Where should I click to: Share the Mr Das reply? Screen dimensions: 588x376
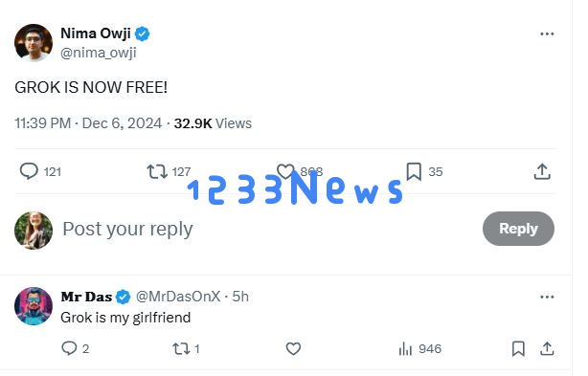pos(547,348)
